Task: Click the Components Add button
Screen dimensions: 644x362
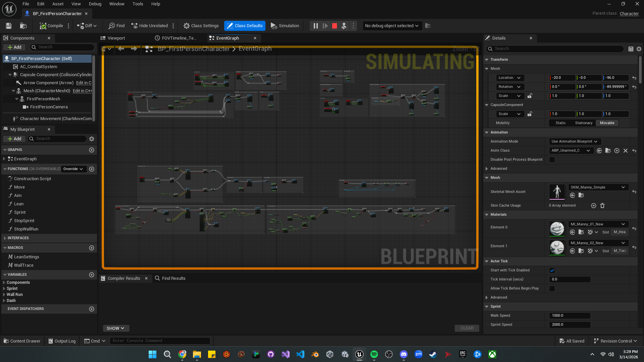Action: click(x=14, y=47)
